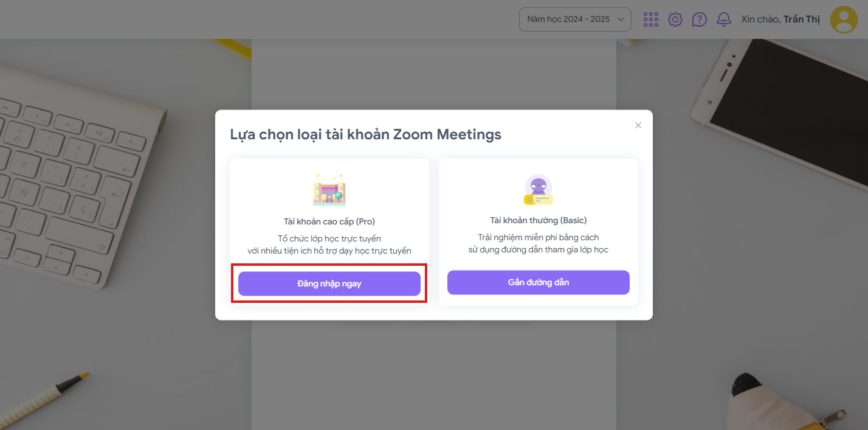Click the Trải nghiệm miễn phí description text

click(539, 237)
